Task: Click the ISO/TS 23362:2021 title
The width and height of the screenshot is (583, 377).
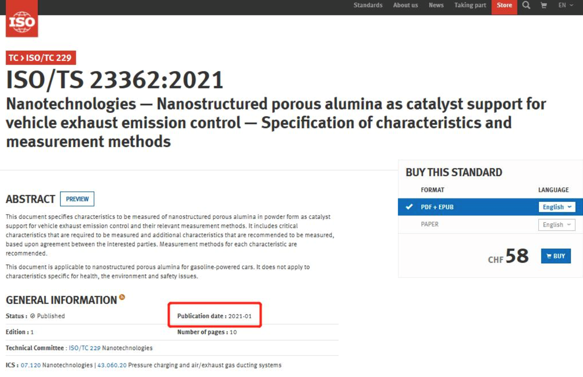Action: click(115, 80)
